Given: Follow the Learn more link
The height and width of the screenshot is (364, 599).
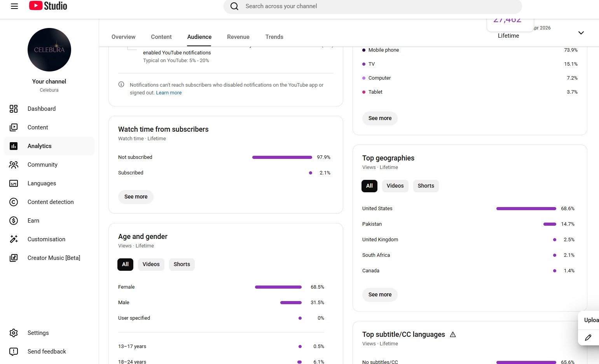Looking at the screenshot, I should coord(169,93).
